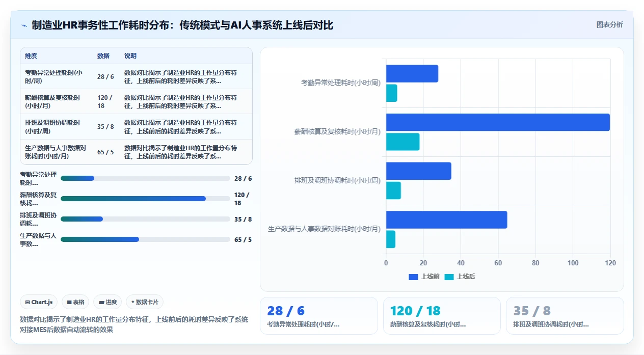Select the Chart.js tag chip
Image resolution: width=644 pixels, height=355 pixels.
tap(39, 302)
